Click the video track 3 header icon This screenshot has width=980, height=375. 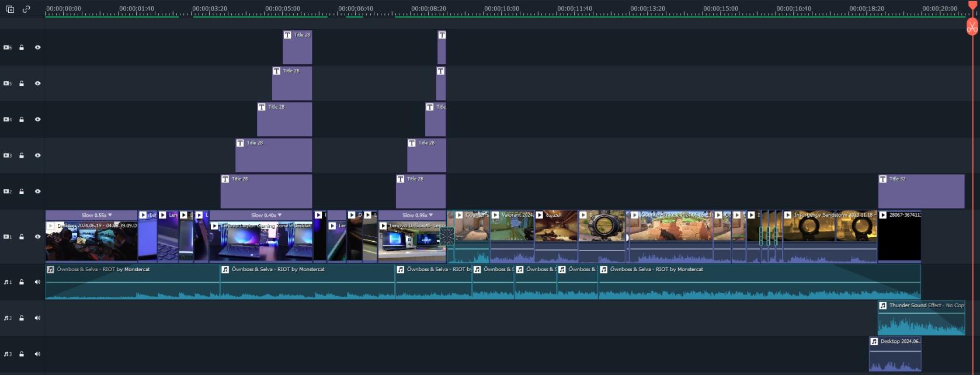(8, 155)
